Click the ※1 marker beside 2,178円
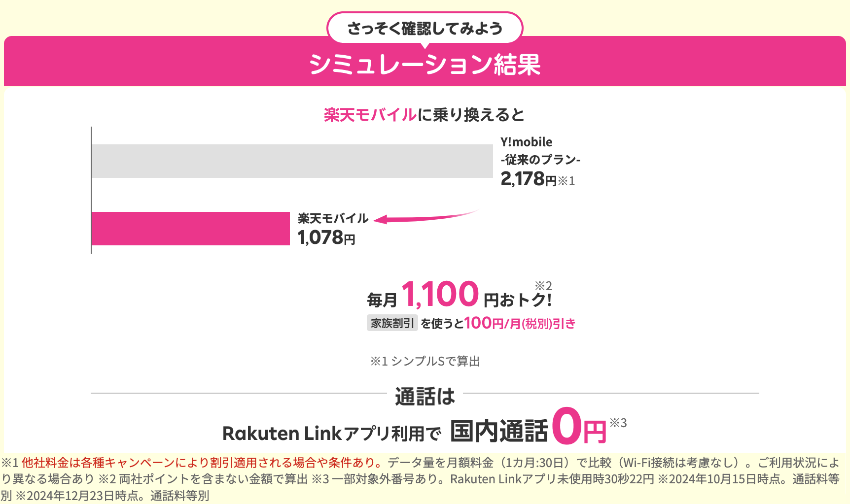Image resolution: width=850 pixels, height=504 pixels. click(x=567, y=181)
